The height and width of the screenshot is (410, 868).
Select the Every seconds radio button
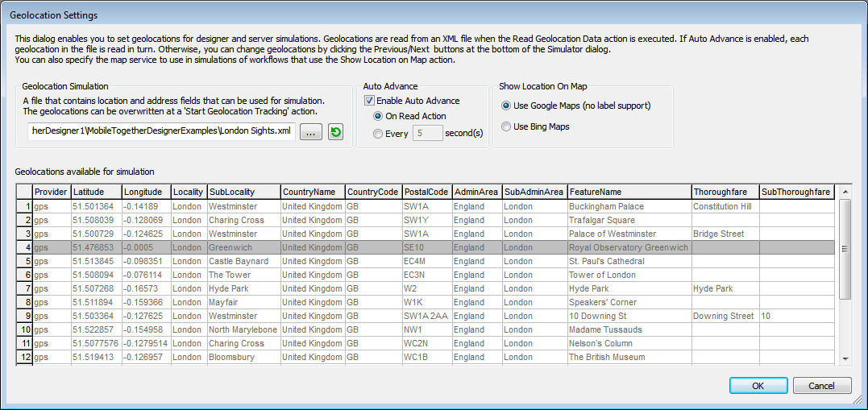pos(378,133)
